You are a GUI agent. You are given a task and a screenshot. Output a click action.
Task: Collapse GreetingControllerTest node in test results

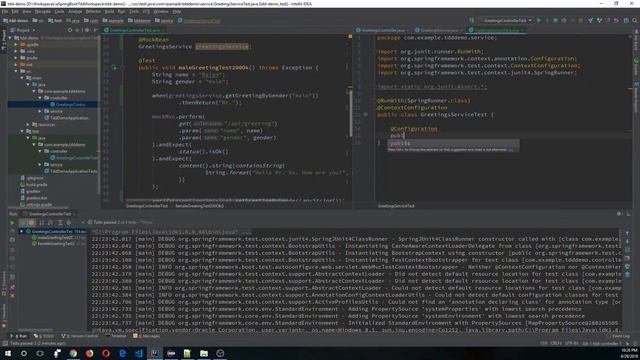pos(22,231)
